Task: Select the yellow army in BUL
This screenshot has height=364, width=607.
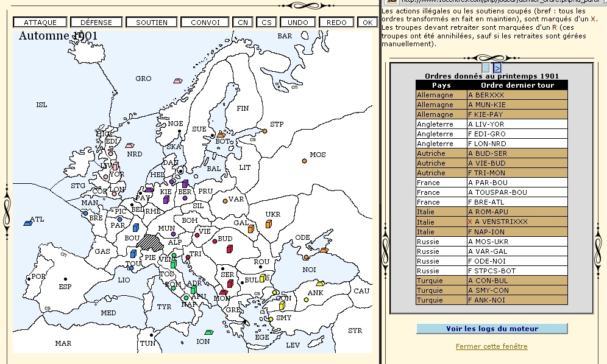Action: click(263, 278)
